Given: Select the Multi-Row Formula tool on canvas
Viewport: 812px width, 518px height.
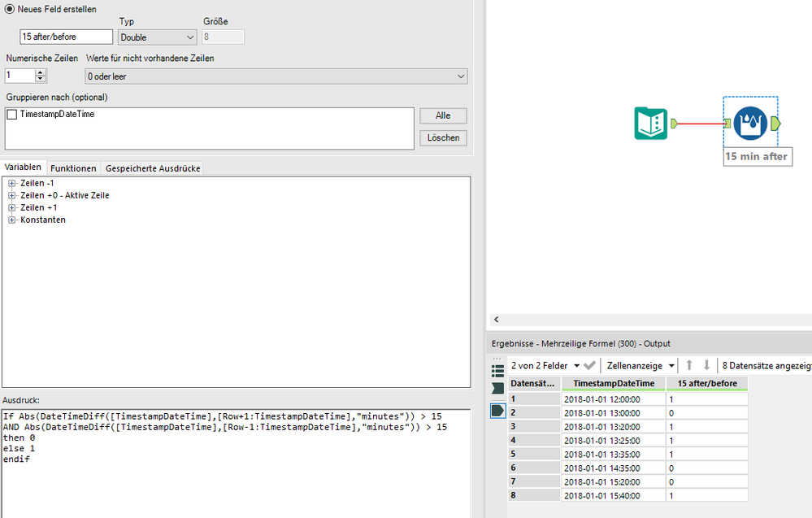Looking at the screenshot, I should point(750,124).
